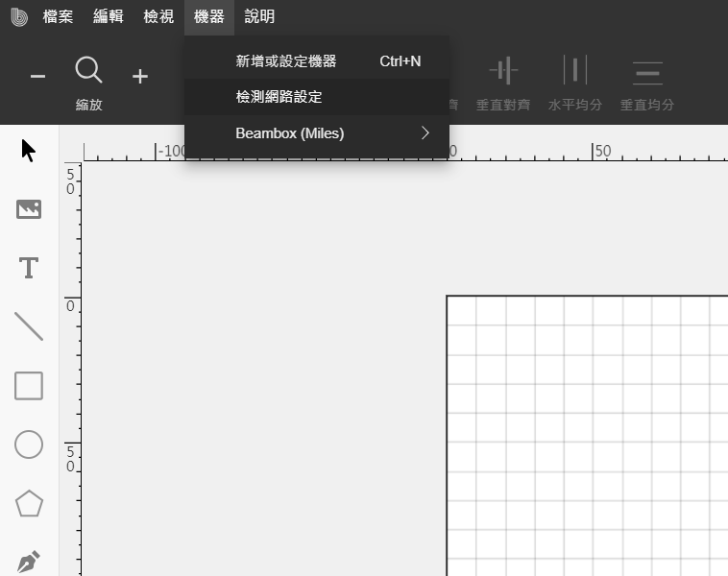Choose the Ellipse tool
728x576 pixels.
pos(29,444)
